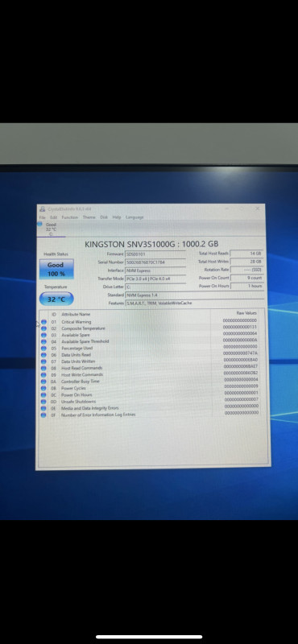Click raw value 00000000000131
Image resolution: width=298 pixels, height=644 pixels.
pos(240,328)
